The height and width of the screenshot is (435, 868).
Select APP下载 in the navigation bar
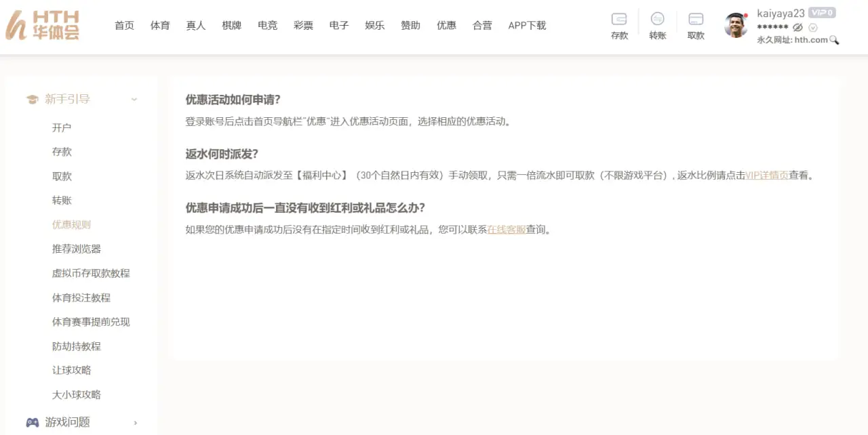[527, 25]
